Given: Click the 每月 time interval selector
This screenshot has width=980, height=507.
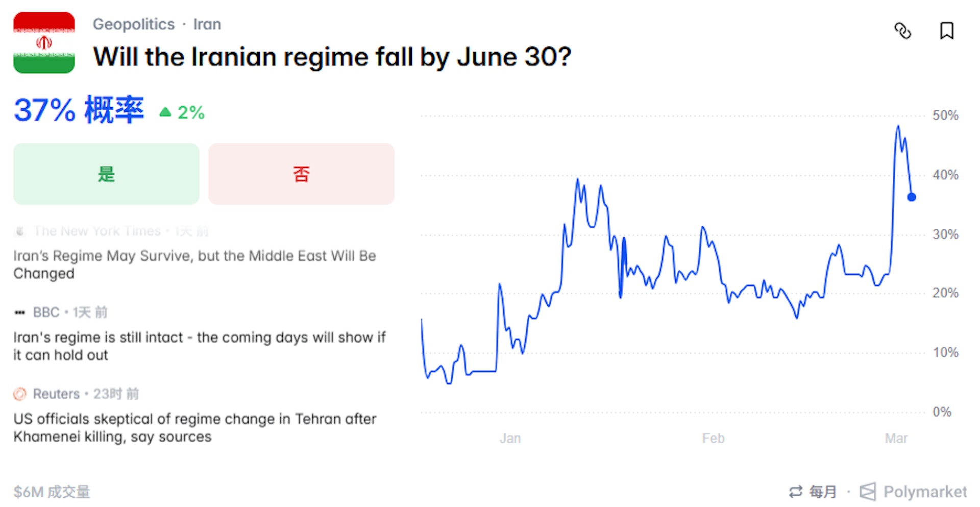Looking at the screenshot, I should tap(823, 492).
